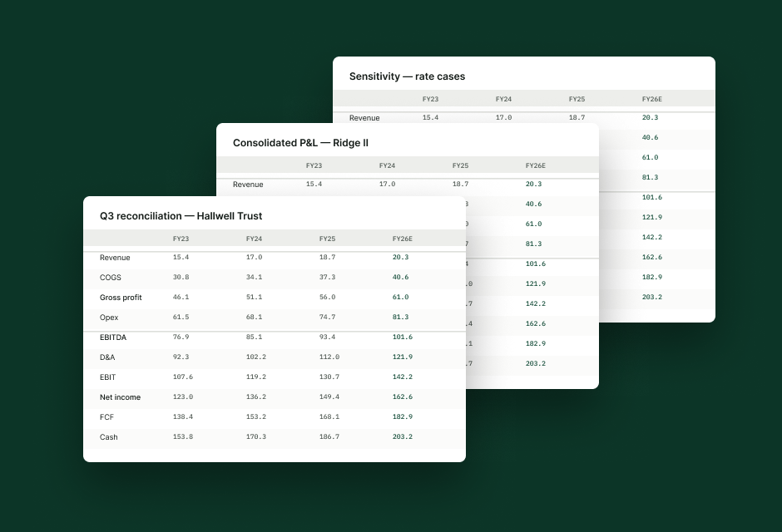Click the D&A row label

pos(107,357)
